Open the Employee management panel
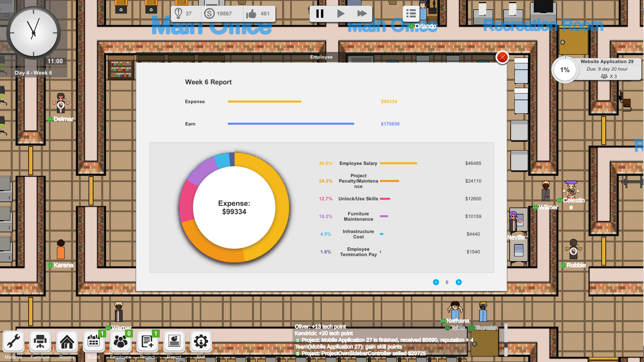Image resolution: width=644 pixels, height=362 pixels. [x=120, y=342]
